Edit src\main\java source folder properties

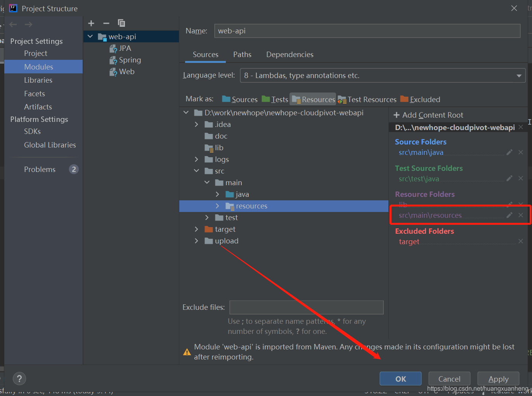tap(509, 152)
